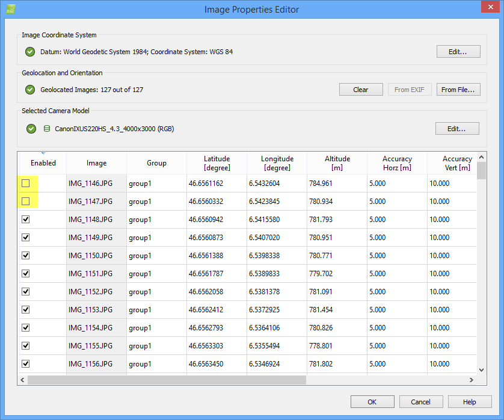Clear the geolocation data

pyautogui.click(x=360, y=90)
